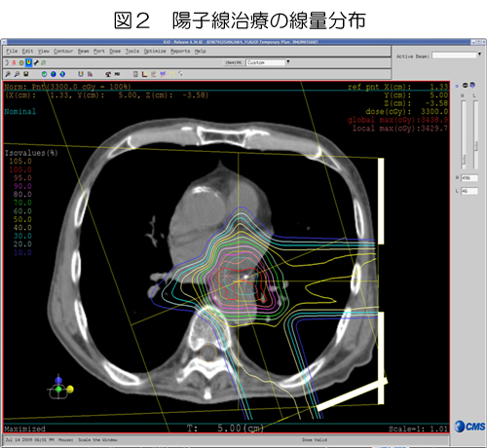The height and width of the screenshot is (448, 487).
Task: Click the MU toolbar icon
Action: click(x=117, y=74)
